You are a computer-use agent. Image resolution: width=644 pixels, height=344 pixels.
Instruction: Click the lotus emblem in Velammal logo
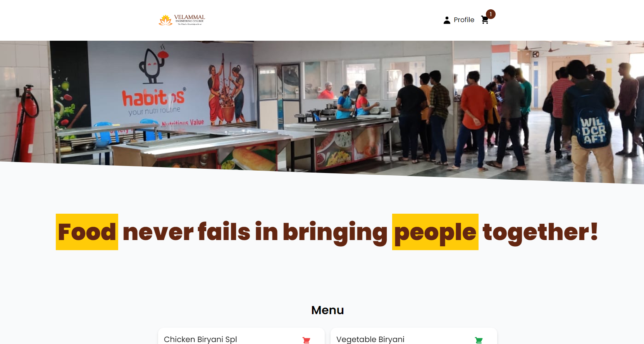165,20
